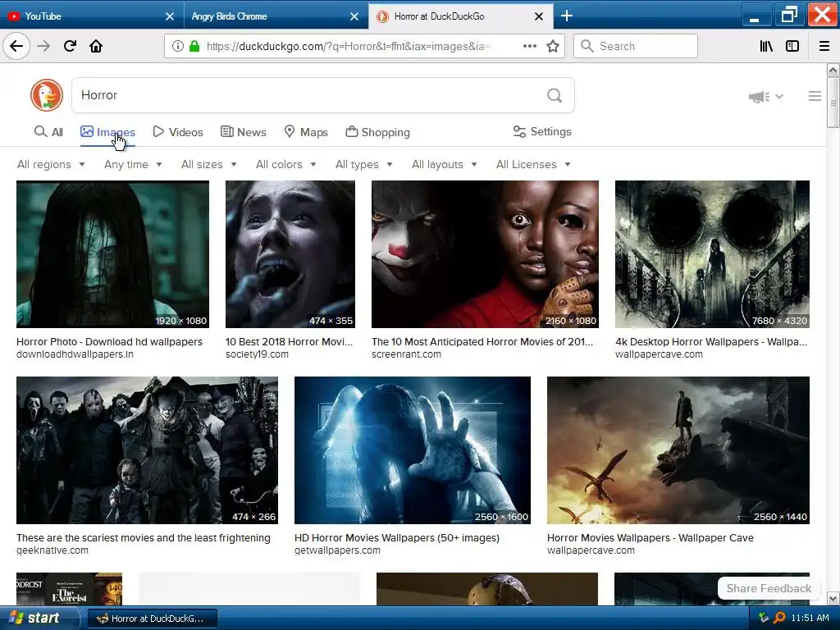The height and width of the screenshot is (630, 840).
Task: Open a new browser tab
Action: tap(566, 16)
